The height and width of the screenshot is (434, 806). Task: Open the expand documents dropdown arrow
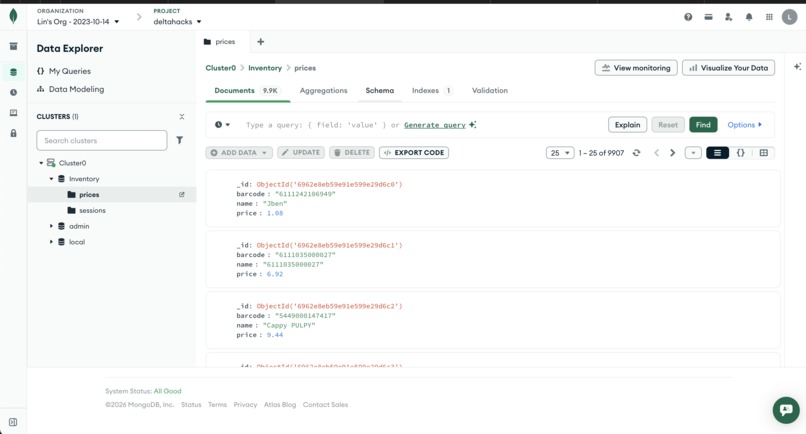(693, 153)
